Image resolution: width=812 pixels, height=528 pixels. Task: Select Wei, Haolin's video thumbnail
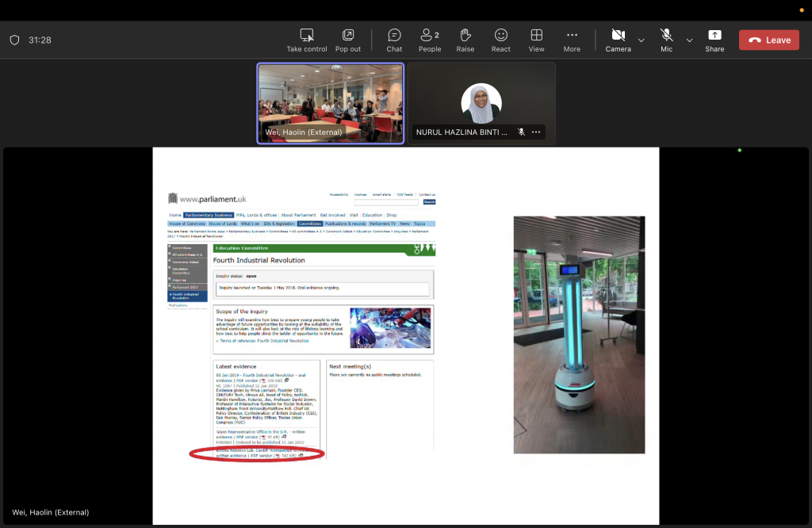331,103
